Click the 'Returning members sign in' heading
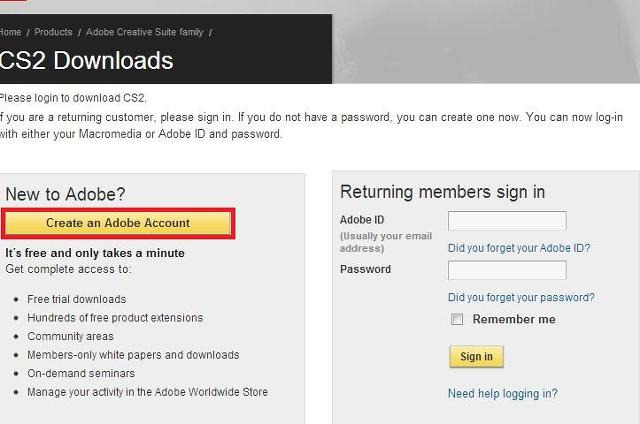The height and width of the screenshot is (424, 640). [442, 192]
